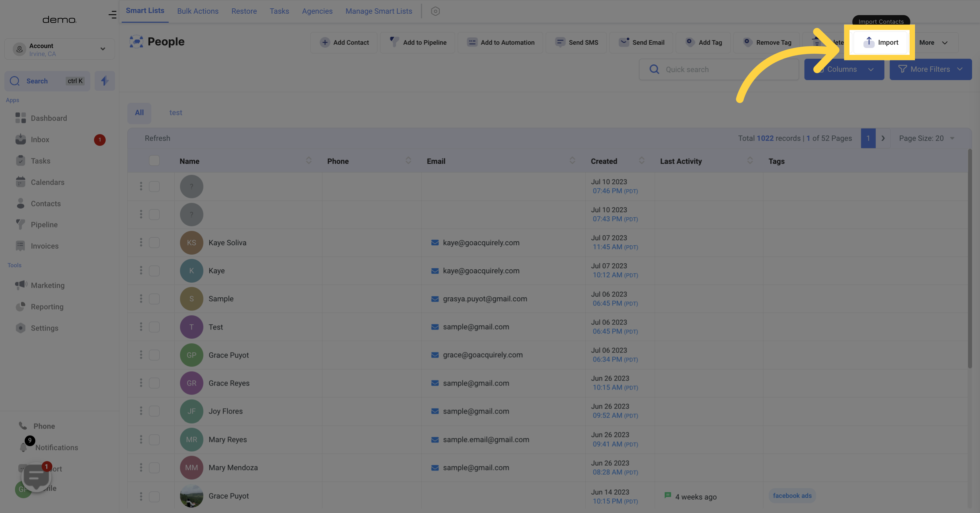This screenshot has width=980, height=513.
Task: Check the box for Grace Reyes
Action: pos(154,383)
